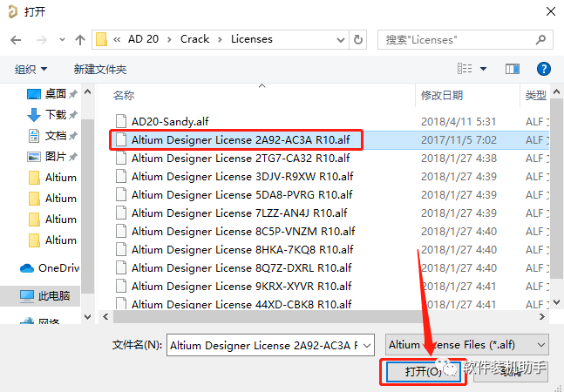Select license file 9KRX-XYVR R10.alf
564x392 pixels.
click(x=241, y=287)
